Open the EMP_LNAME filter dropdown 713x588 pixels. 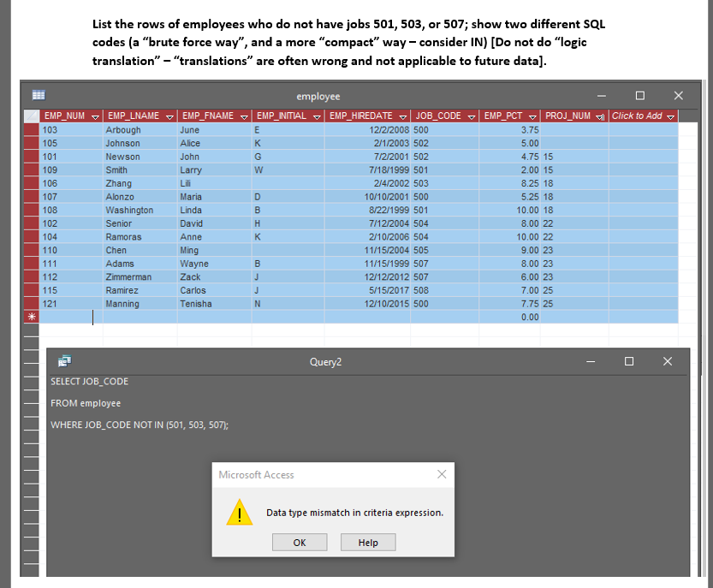pyautogui.click(x=169, y=116)
